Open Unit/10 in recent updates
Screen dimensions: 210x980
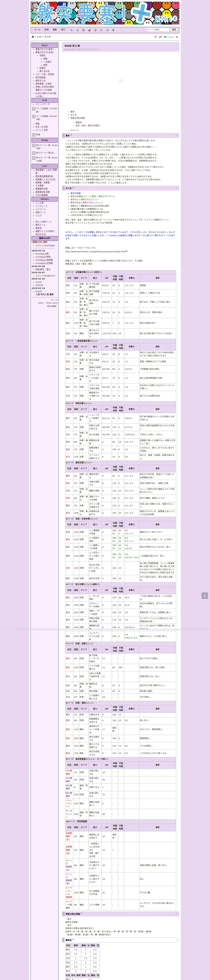click(39, 285)
